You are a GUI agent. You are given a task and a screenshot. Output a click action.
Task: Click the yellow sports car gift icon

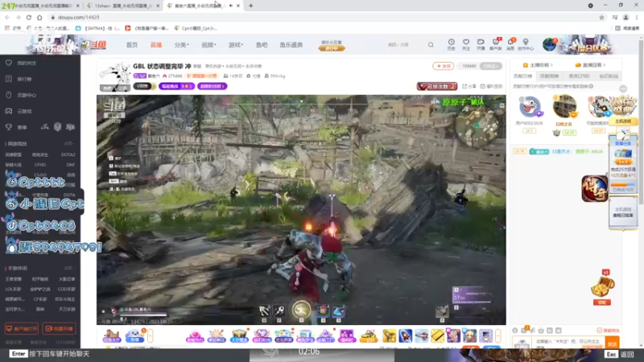(x=369, y=335)
